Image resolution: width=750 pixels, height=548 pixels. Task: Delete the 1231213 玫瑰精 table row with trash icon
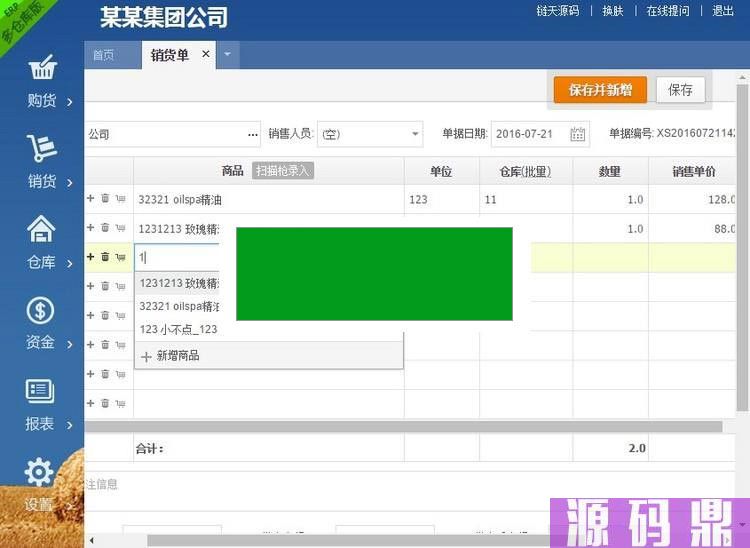[x=105, y=228]
